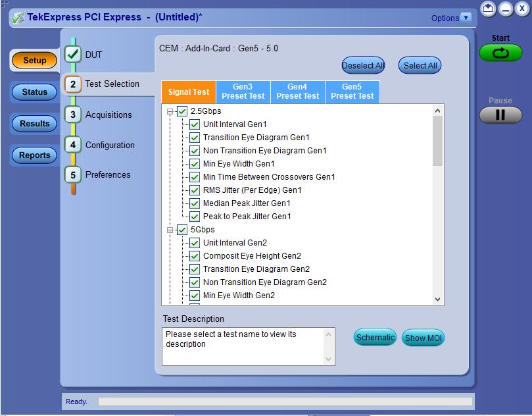Switch to Gen3 Preset Test tab
The image size is (532, 416).
point(243,91)
